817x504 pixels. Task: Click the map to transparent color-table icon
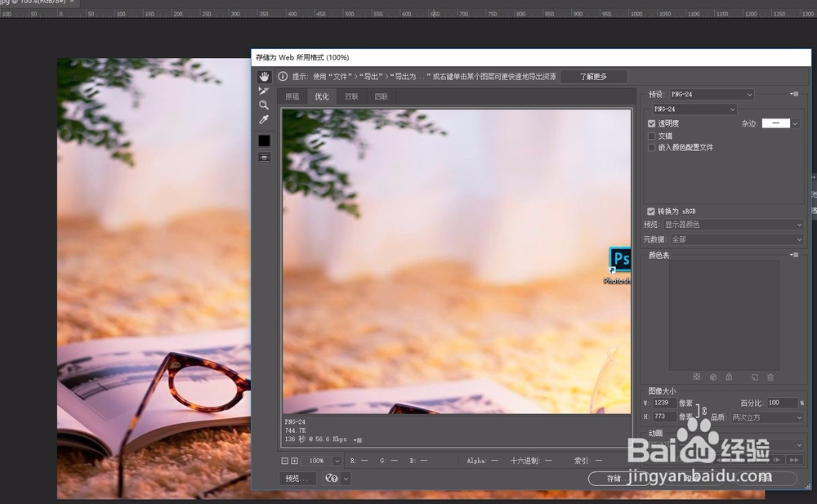[697, 377]
